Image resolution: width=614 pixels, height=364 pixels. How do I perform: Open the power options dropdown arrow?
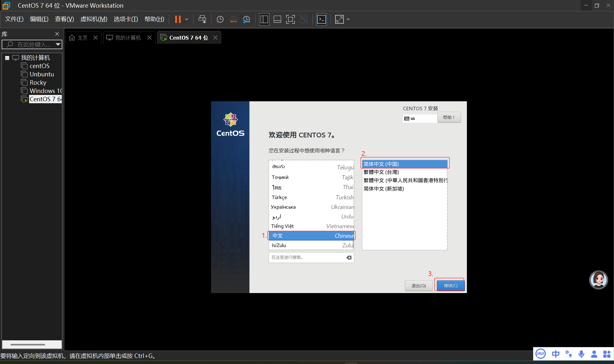tap(187, 19)
